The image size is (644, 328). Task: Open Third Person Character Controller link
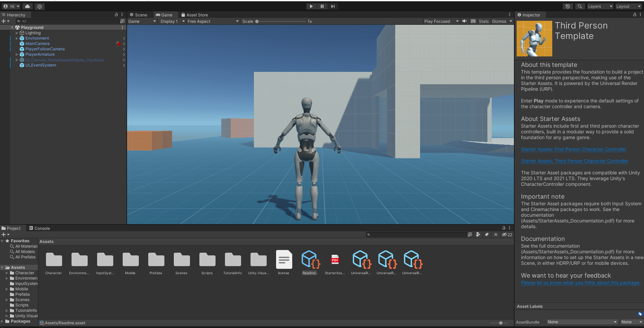tap(574, 161)
